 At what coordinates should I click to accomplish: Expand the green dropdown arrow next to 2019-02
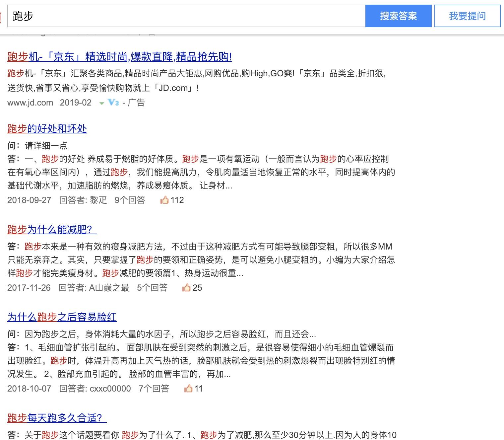102,103
